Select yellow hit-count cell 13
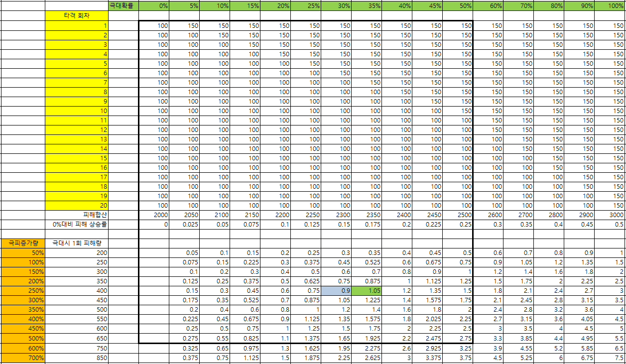 77,139
